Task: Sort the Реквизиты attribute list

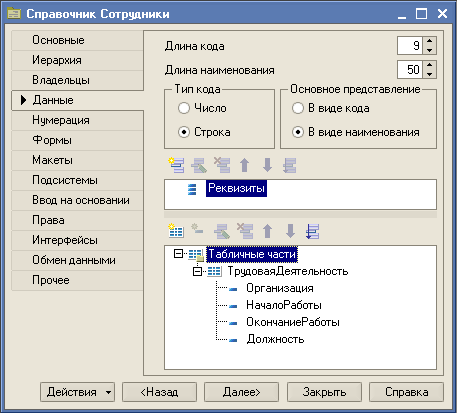Action: tap(289, 165)
